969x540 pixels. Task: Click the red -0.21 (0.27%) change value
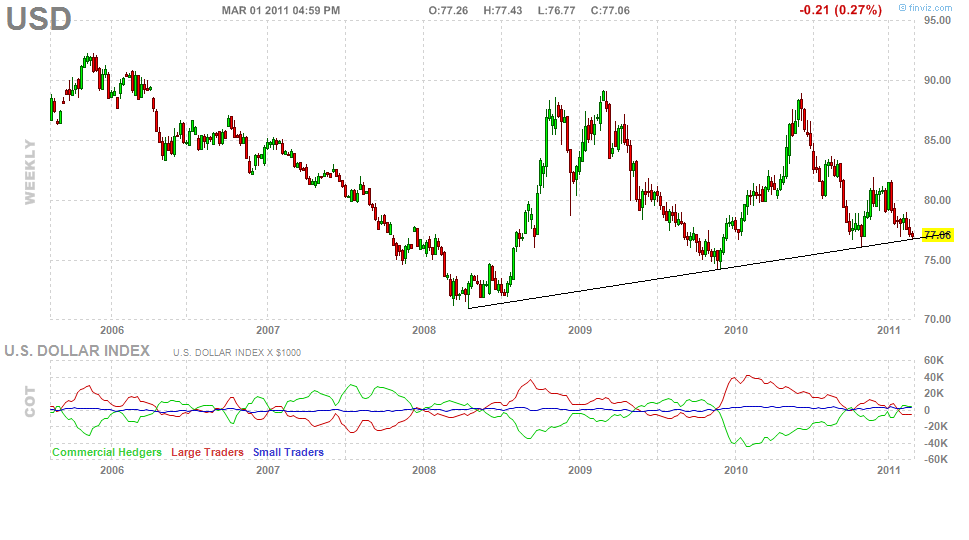[840, 10]
